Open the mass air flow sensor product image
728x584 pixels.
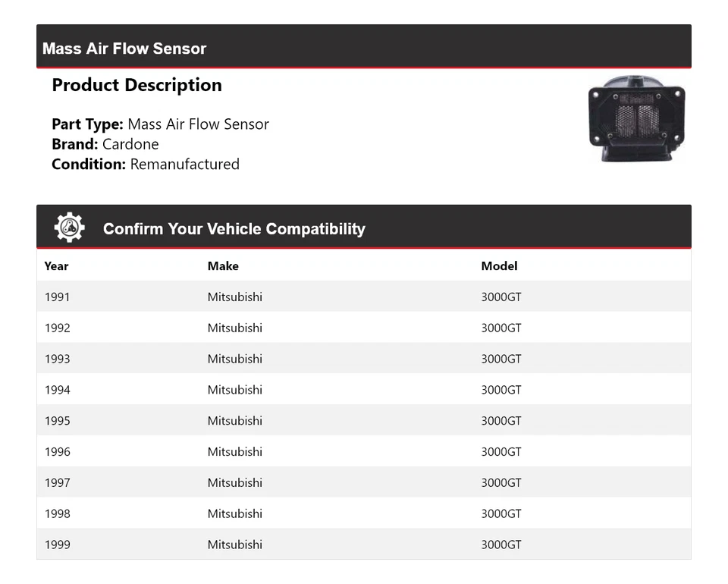(636, 118)
